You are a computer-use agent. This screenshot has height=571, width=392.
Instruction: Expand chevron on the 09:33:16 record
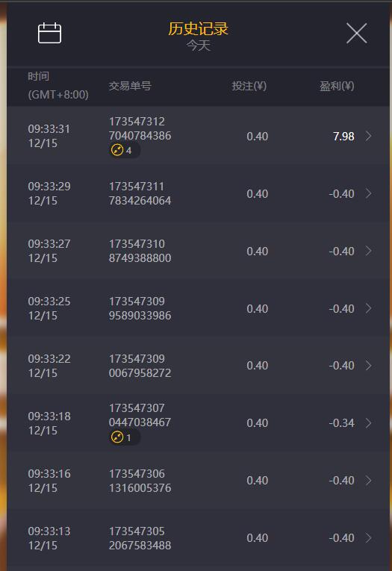368,481
